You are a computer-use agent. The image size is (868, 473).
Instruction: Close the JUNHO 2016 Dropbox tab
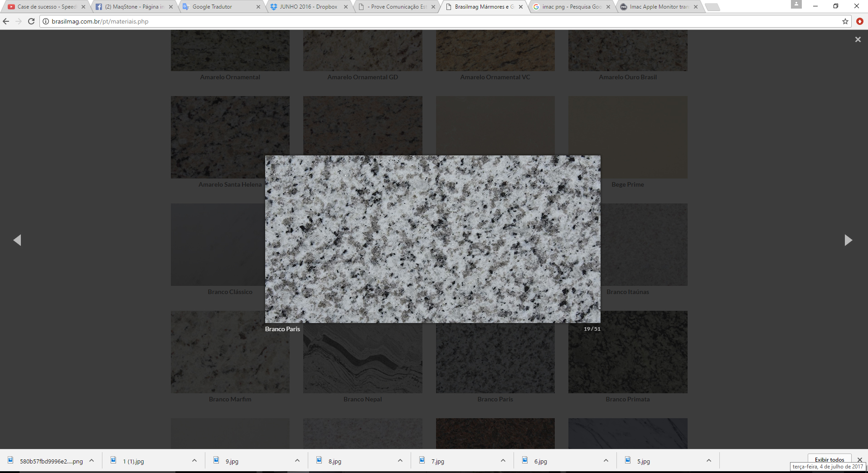pyautogui.click(x=346, y=7)
